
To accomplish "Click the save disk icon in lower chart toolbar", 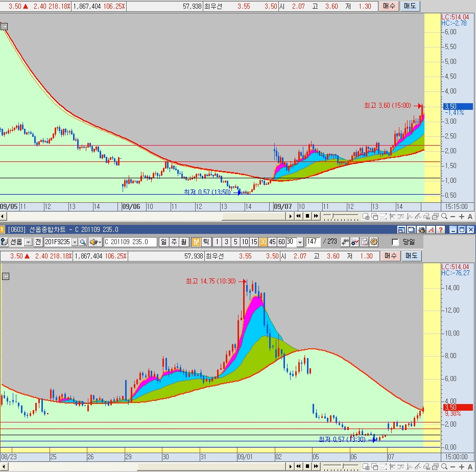I will click(x=365, y=242).
